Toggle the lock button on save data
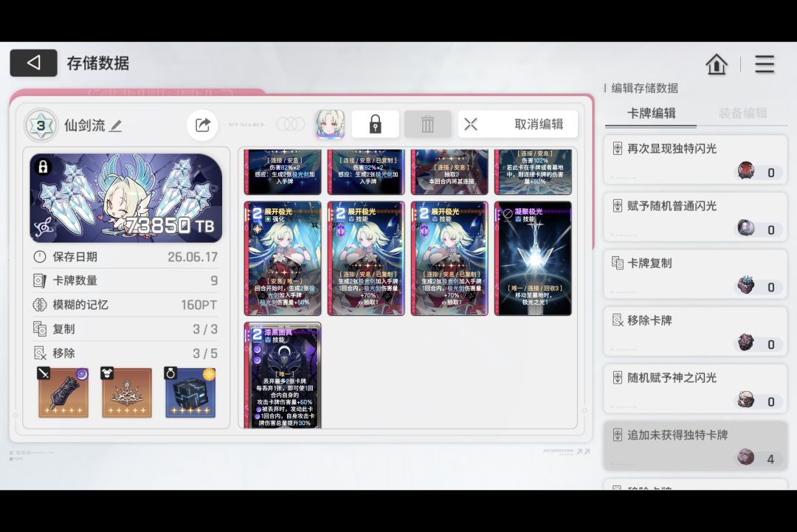The image size is (797, 532). (x=375, y=124)
